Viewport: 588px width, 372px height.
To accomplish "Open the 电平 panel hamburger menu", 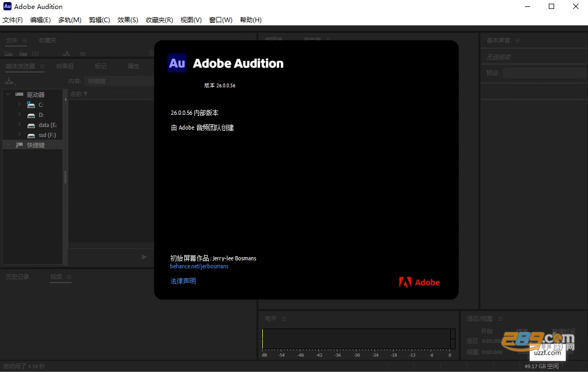I will (x=284, y=319).
